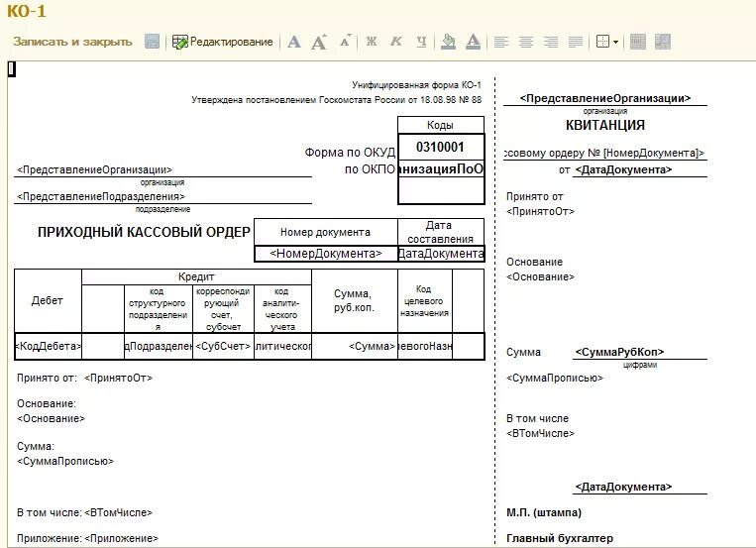Select the Код целевого назначения header
The height and width of the screenshot is (548, 756).
(425, 300)
